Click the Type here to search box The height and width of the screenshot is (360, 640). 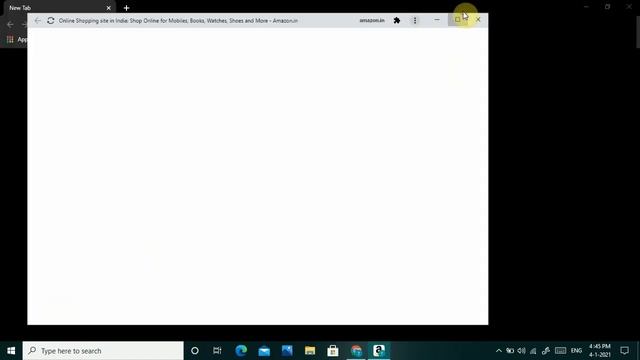tap(103, 351)
